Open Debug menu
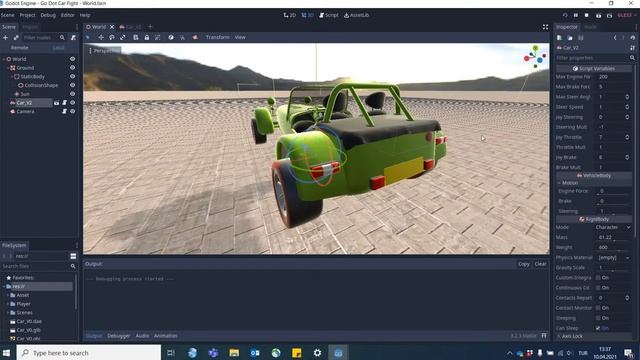The image size is (640, 360). pyautogui.click(x=48, y=15)
